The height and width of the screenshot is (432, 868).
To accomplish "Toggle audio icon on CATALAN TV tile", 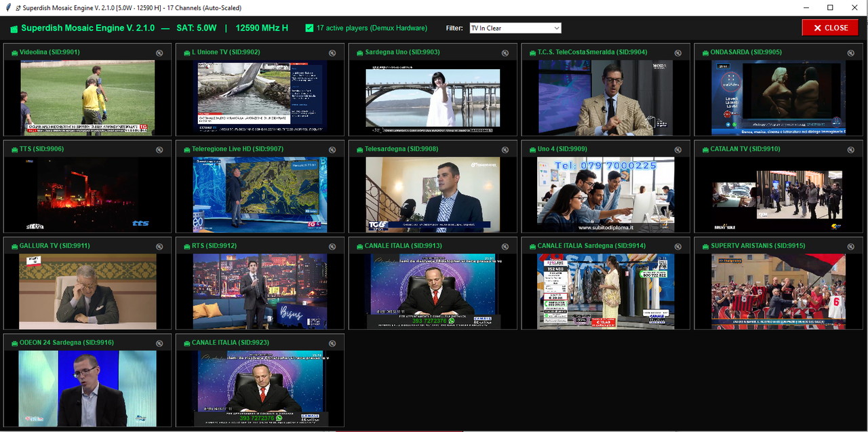I will 850,150.
